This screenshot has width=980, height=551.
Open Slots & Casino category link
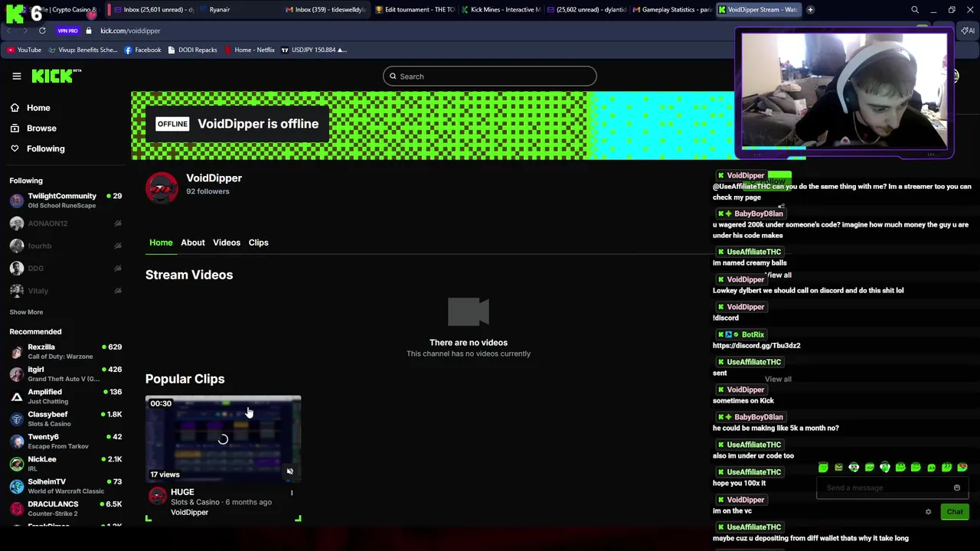coord(195,502)
